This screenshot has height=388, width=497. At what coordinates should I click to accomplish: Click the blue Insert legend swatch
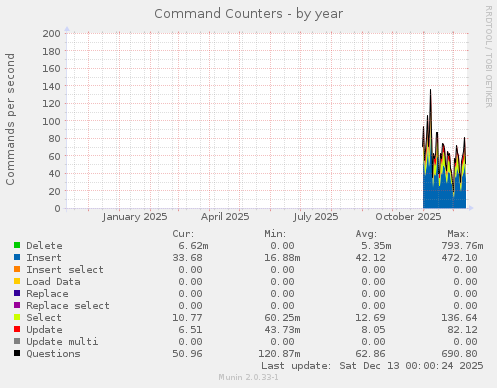[17, 257]
